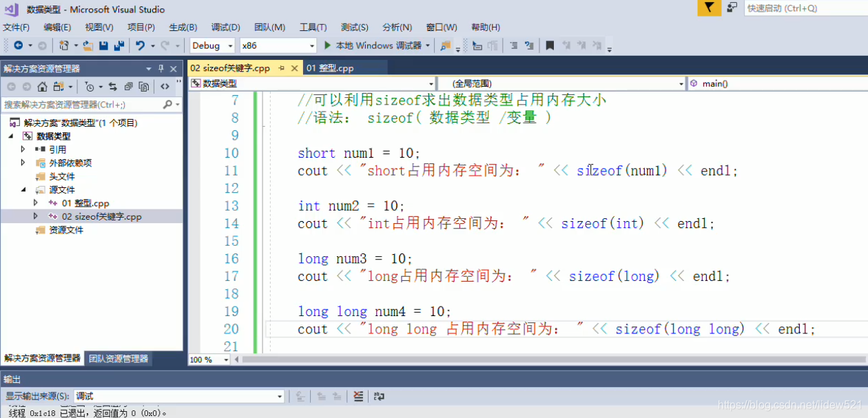Viewport: 868px width, 418px height.
Task: Pin the Solution Explorer panel
Action: (161, 69)
